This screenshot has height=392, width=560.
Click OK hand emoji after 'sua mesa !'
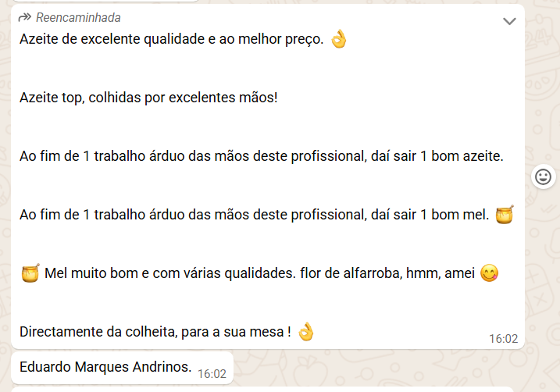pyautogui.click(x=305, y=332)
